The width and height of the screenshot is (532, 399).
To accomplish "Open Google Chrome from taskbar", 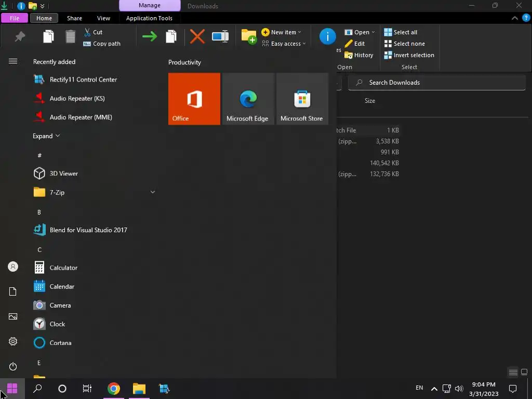I will point(114,389).
